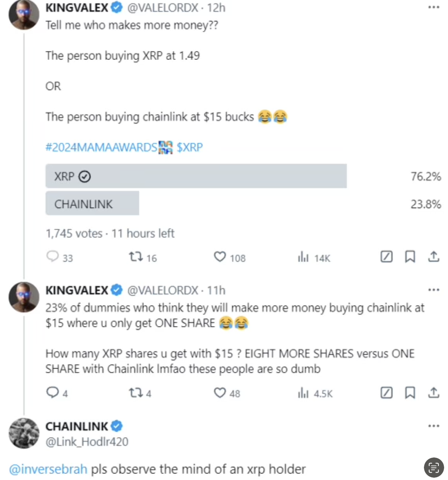View analytics for the 14K views tweet
Screen dimensions: 448x480
pyautogui.click(x=303, y=257)
